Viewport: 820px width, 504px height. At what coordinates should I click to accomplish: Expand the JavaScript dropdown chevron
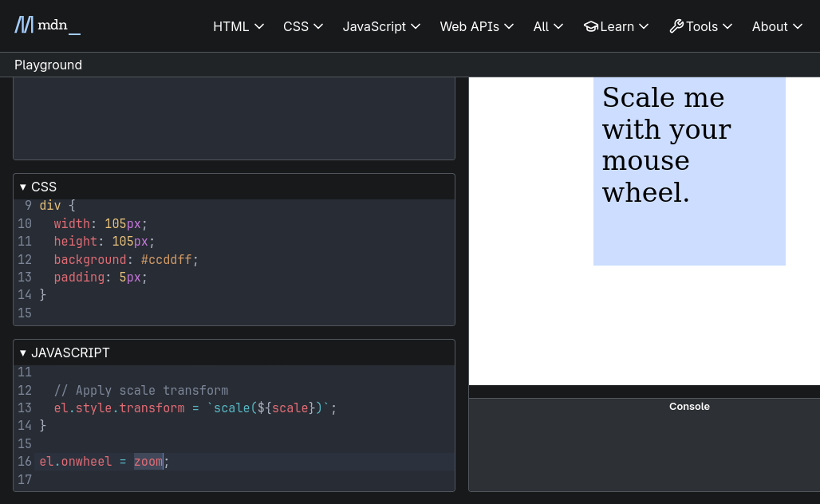click(416, 26)
